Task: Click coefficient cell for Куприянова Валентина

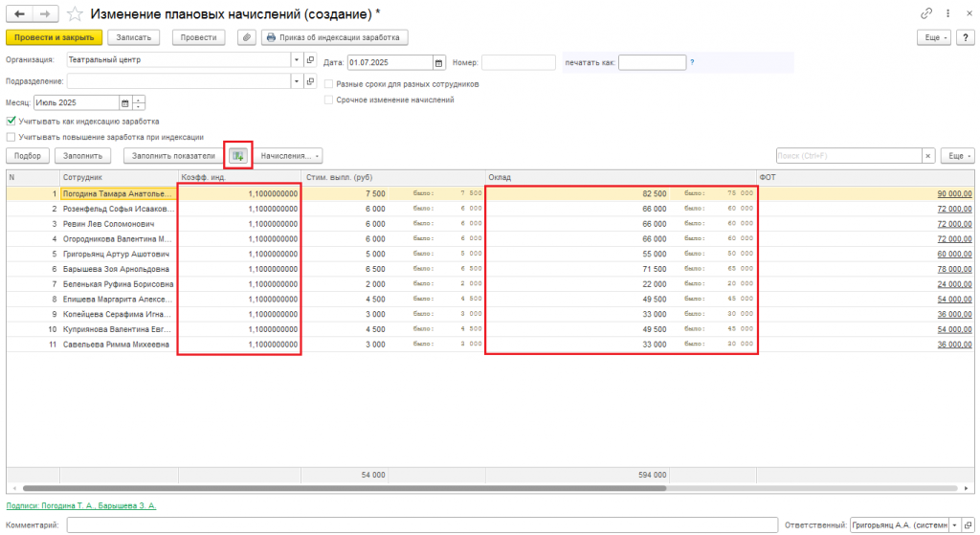Action: (x=239, y=329)
